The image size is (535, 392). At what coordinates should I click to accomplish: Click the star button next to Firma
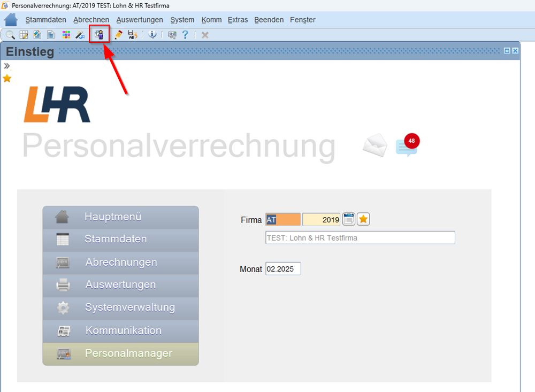pos(363,219)
